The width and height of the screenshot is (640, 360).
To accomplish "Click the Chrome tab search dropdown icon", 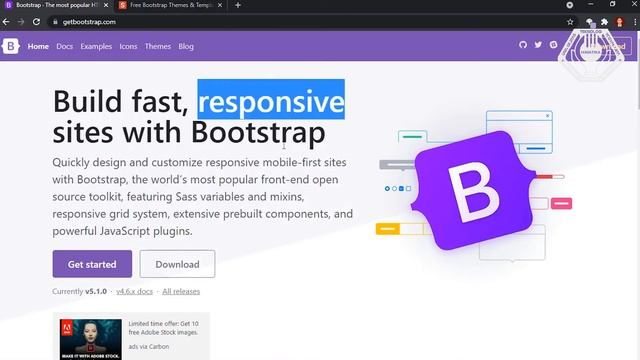I will [x=569, y=5].
